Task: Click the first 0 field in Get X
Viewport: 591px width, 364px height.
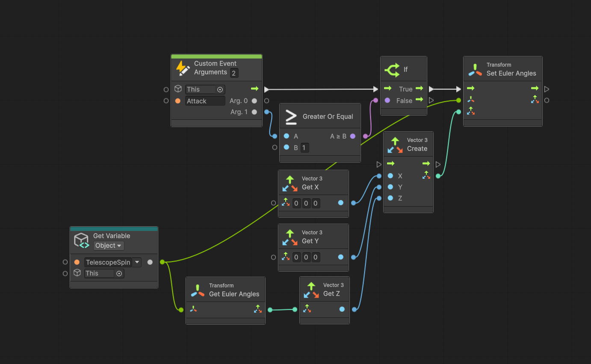Action: (x=296, y=203)
